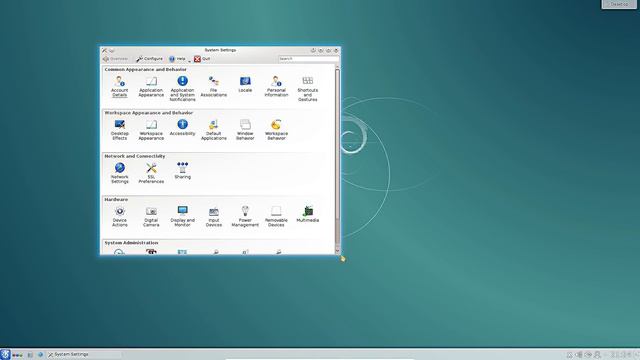The image size is (640, 360).
Task: Open Shortcuts and Gestures module
Action: pyautogui.click(x=308, y=89)
